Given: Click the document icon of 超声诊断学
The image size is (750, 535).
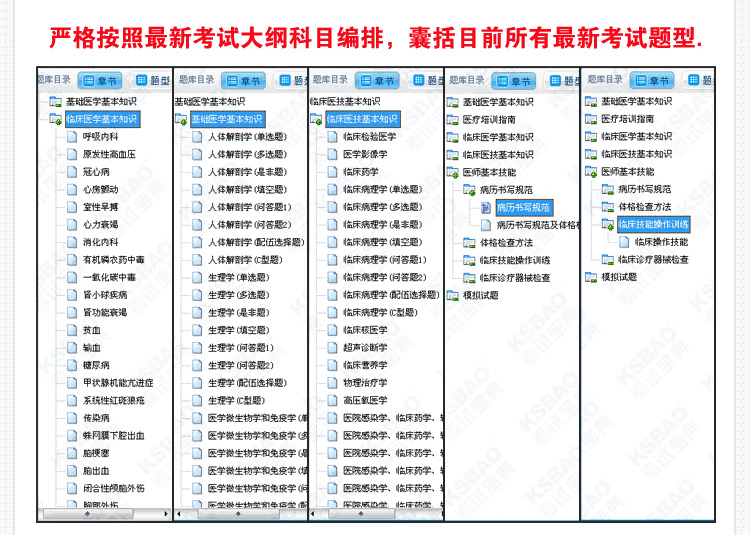Looking at the screenshot, I should click(x=332, y=348).
